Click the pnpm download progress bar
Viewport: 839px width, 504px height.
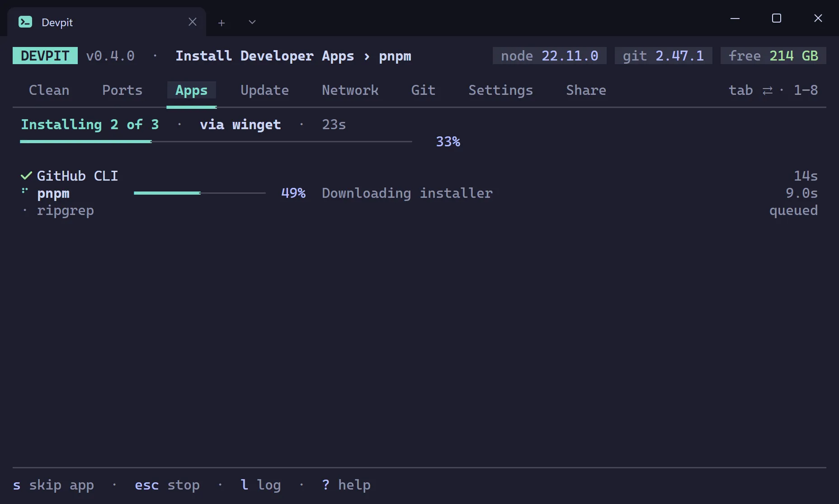pyautogui.click(x=200, y=193)
